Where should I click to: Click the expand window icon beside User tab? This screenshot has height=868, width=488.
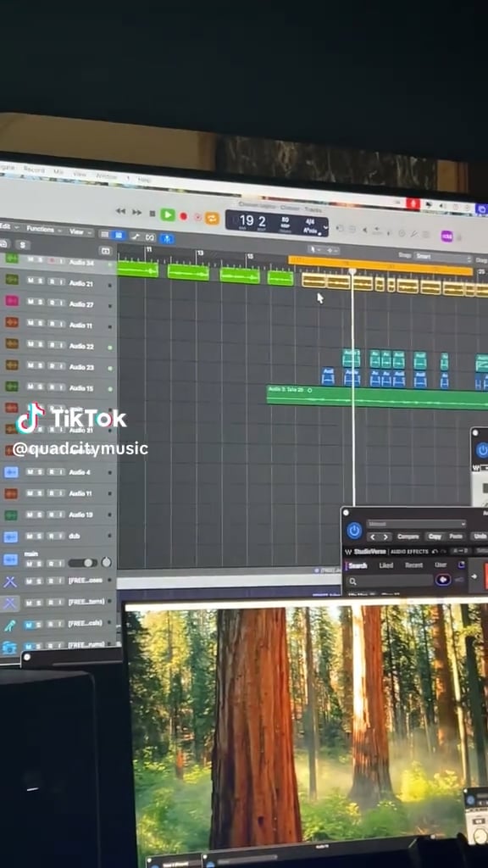tap(461, 565)
